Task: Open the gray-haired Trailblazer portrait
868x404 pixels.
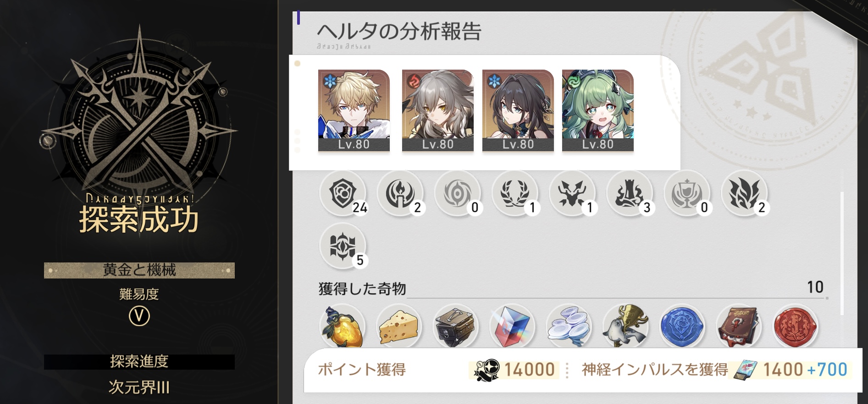Action: (438, 110)
